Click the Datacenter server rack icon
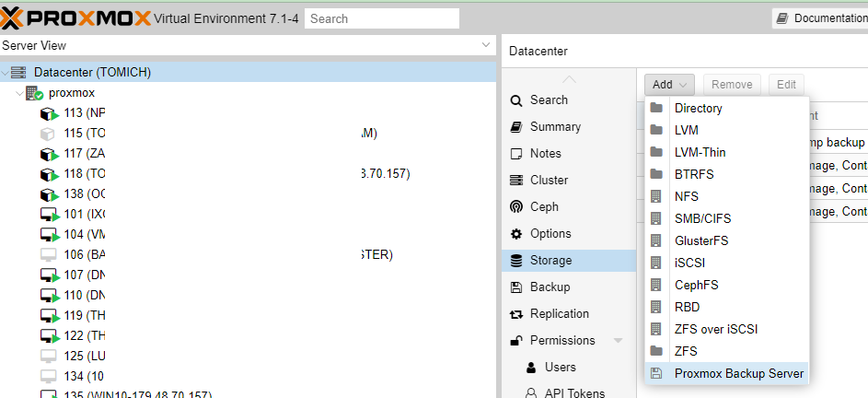 [18, 72]
